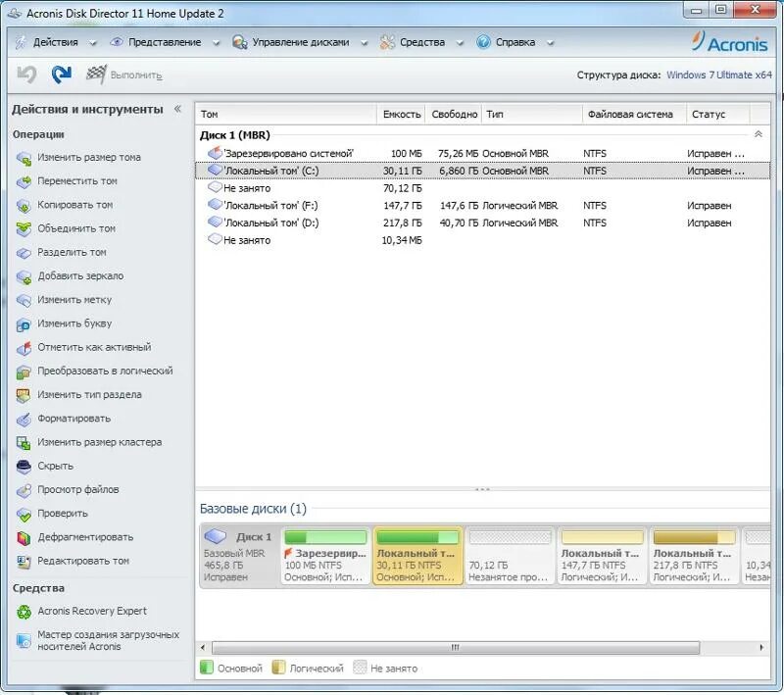Click the Основной green legend swatch

[207, 668]
